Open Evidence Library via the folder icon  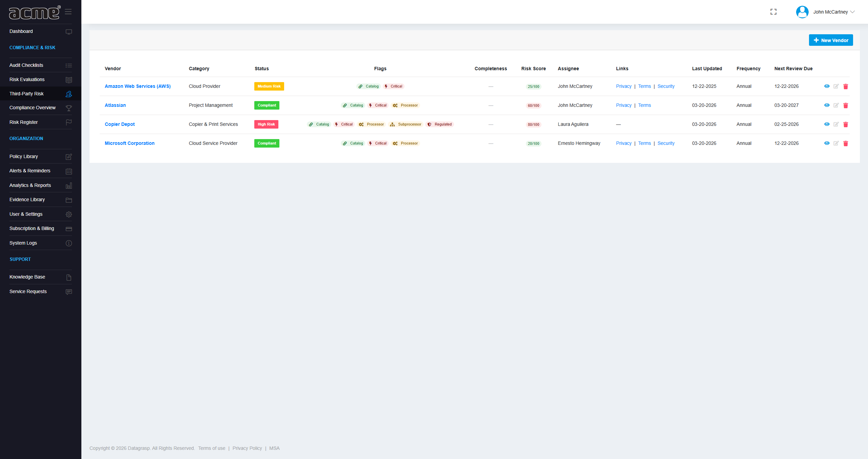click(68, 200)
